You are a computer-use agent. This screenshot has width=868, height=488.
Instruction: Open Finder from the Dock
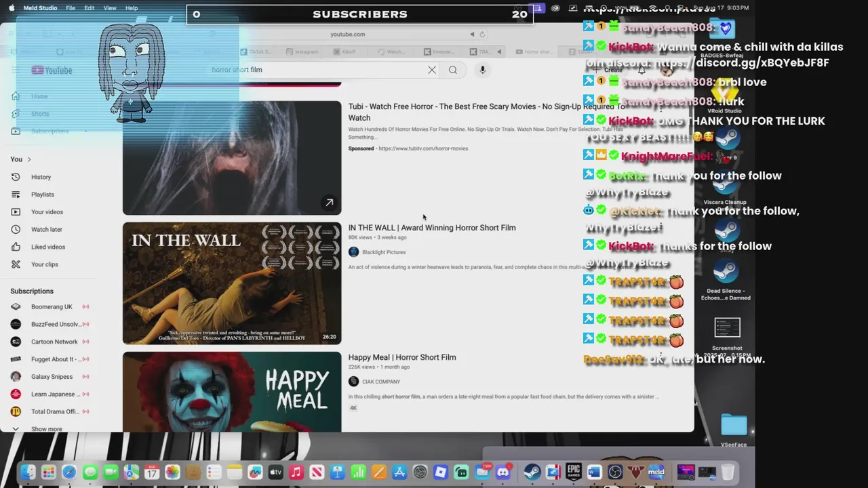(28, 472)
